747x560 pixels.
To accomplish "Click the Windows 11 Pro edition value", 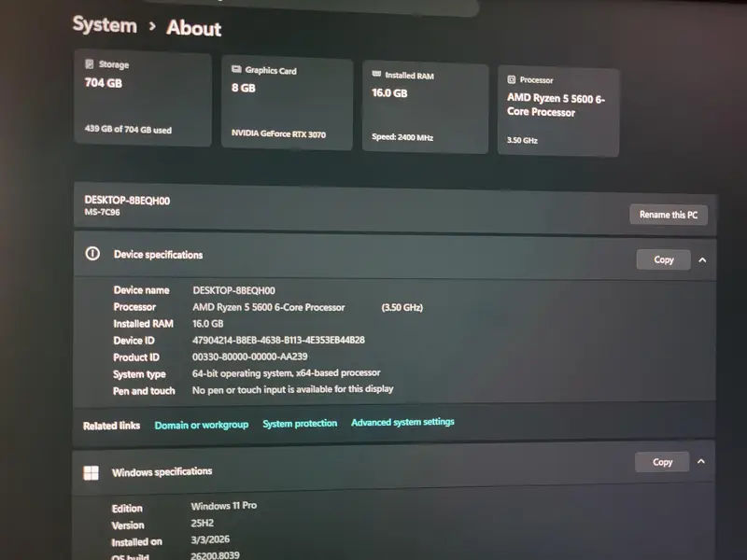I will click(x=224, y=506).
